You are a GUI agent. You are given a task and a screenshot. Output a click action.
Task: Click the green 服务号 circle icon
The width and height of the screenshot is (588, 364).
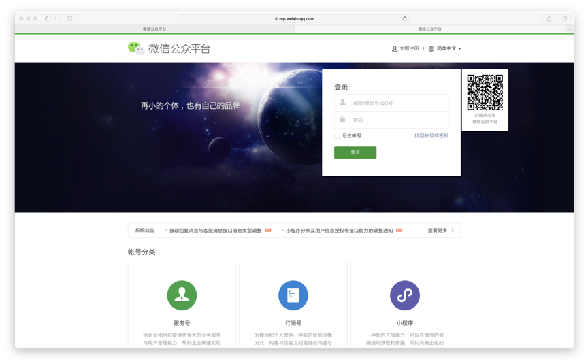pos(182,295)
